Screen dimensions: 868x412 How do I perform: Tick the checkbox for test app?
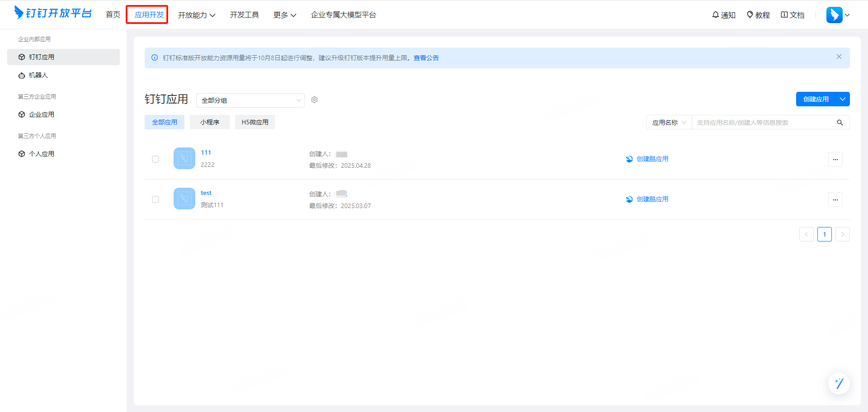(156, 199)
